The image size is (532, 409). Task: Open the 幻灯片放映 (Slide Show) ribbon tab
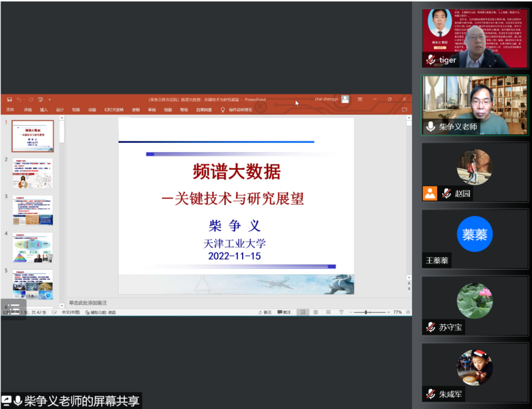click(115, 110)
